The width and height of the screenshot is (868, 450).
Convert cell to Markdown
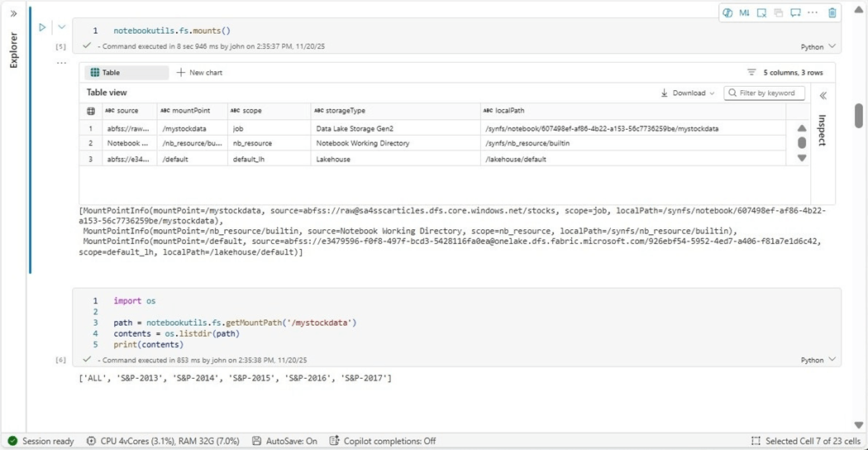tap(744, 12)
